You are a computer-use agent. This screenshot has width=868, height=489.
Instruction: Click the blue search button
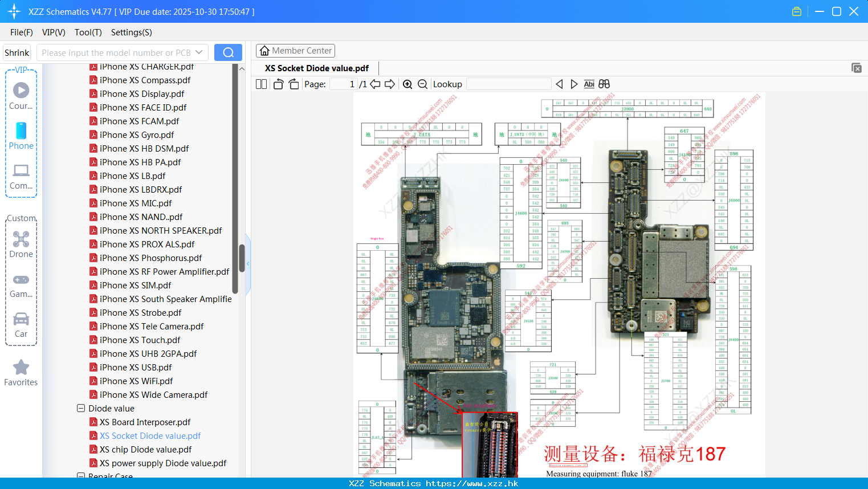[x=228, y=52]
